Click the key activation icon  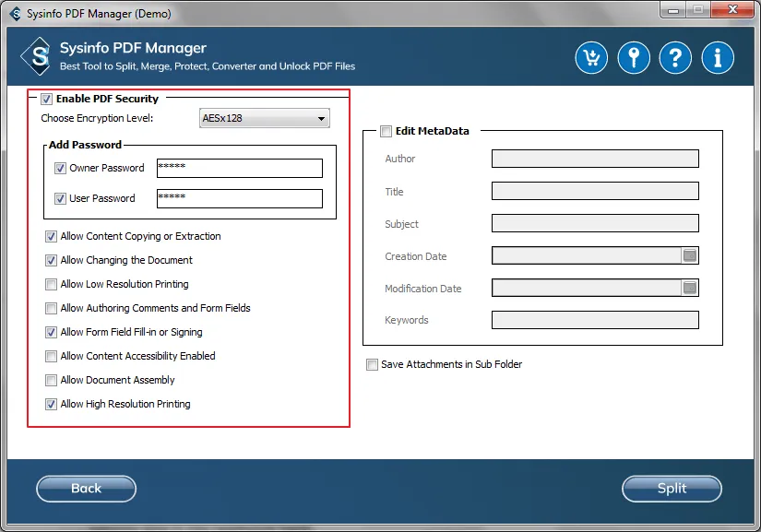[x=634, y=58]
